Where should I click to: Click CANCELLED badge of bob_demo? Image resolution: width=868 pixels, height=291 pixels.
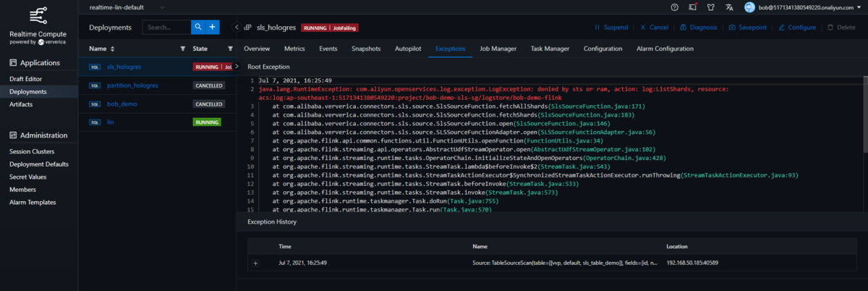208,104
